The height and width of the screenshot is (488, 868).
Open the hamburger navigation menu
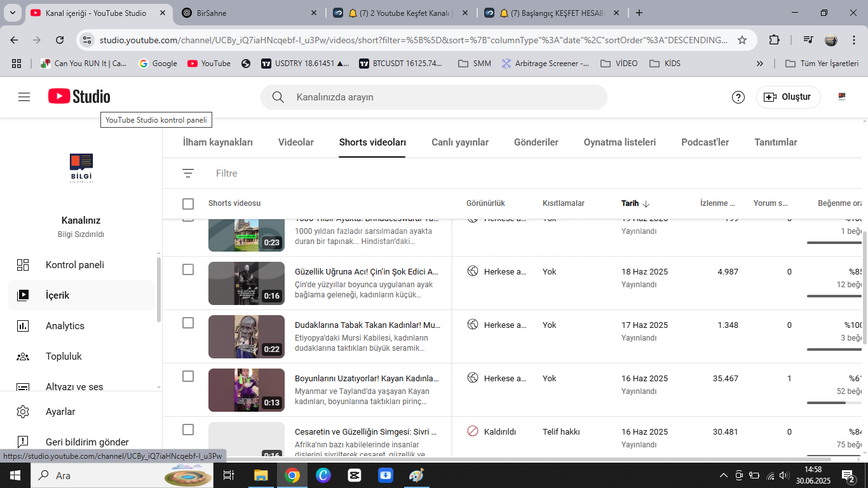pyautogui.click(x=24, y=97)
